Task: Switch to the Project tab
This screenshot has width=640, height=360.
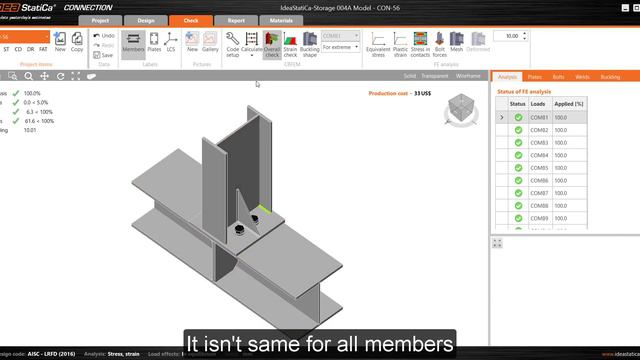Action: [x=100, y=20]
